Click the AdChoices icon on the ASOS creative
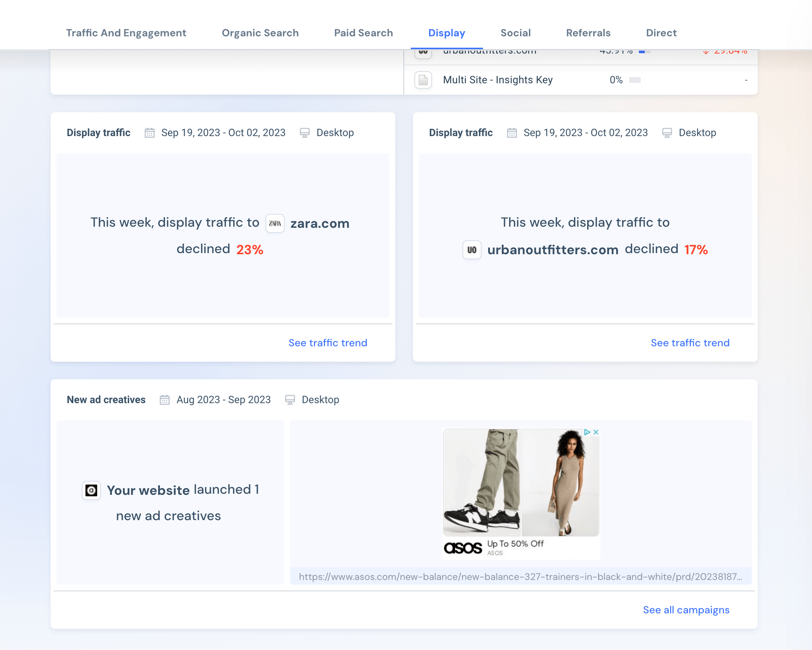 click(x=588, y=432)
